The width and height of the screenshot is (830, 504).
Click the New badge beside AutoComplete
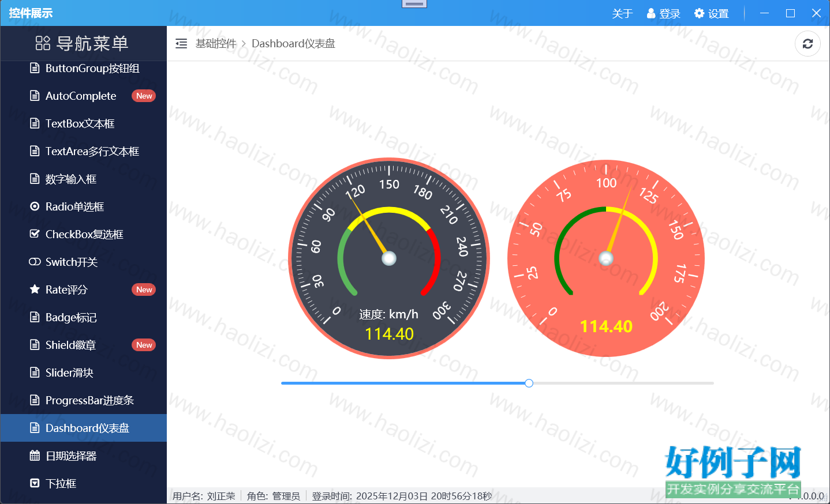pyautogui.click(x=144, y=96)
